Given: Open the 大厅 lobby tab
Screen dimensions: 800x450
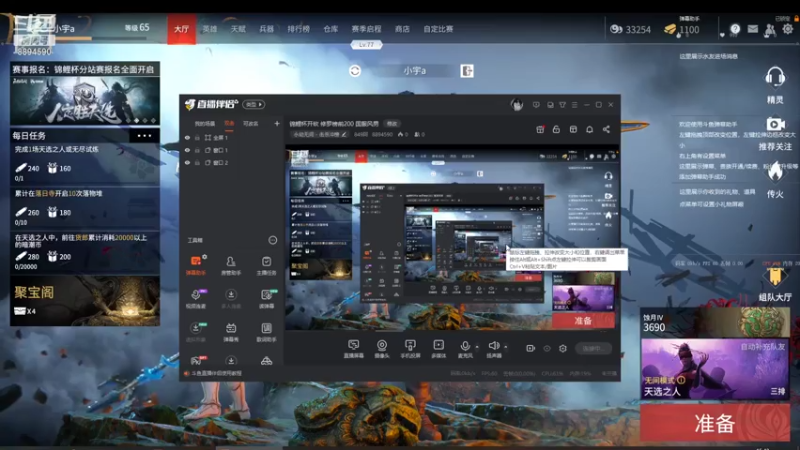Looking at the screenshot, I should pos(181,29).
